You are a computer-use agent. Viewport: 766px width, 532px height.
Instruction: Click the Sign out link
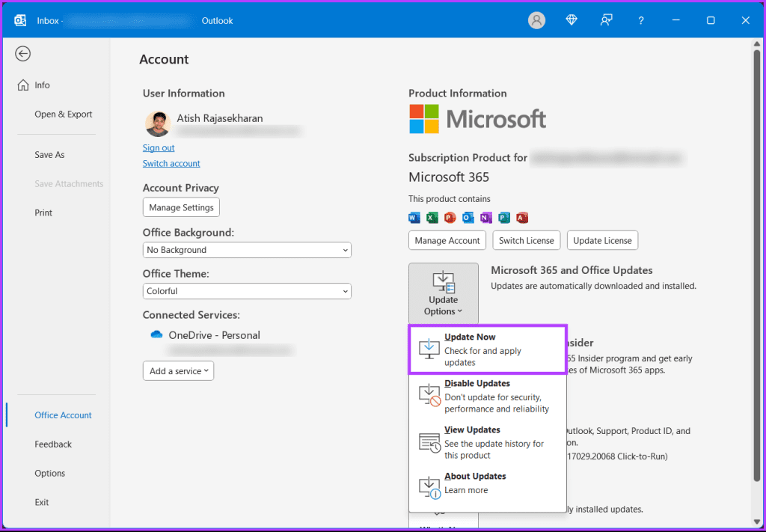pyautogui.click(x=158, y=147)
